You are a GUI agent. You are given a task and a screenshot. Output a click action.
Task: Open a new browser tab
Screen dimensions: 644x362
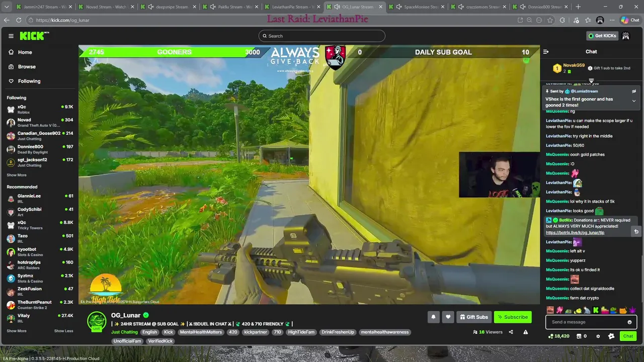[x=578, y=7]
